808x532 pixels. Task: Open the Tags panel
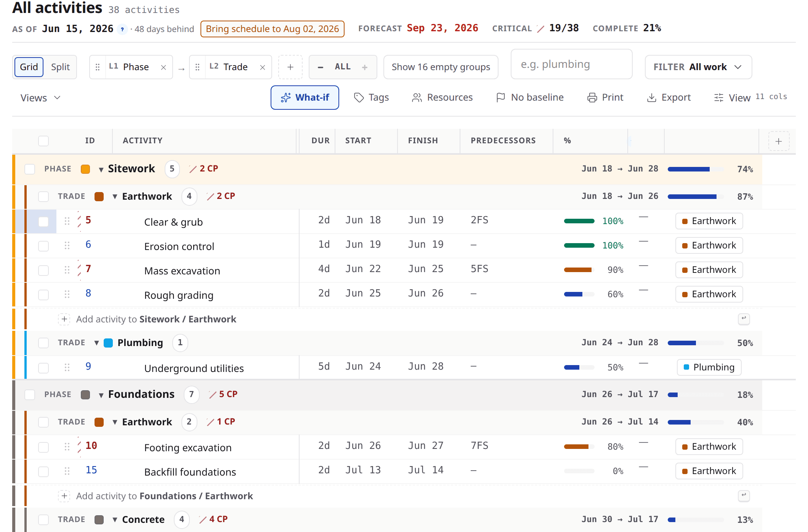tap(372, 98)
